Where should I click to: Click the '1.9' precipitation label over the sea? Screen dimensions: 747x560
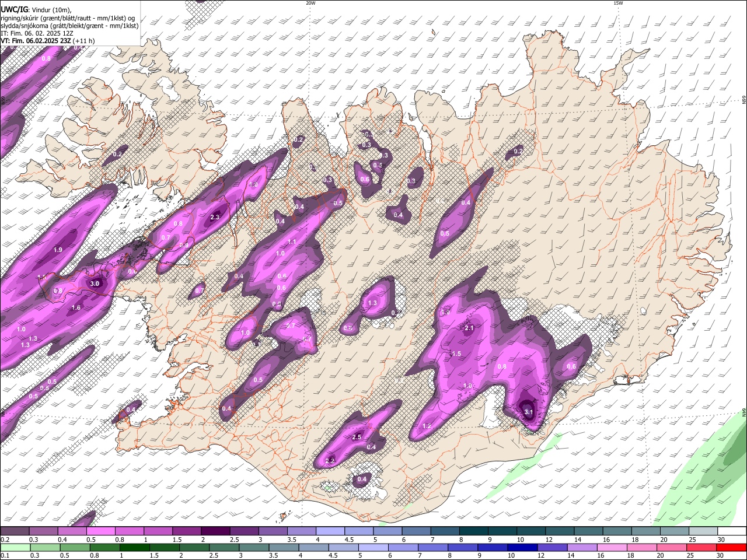pyautogui.click(x=58, y=250)
